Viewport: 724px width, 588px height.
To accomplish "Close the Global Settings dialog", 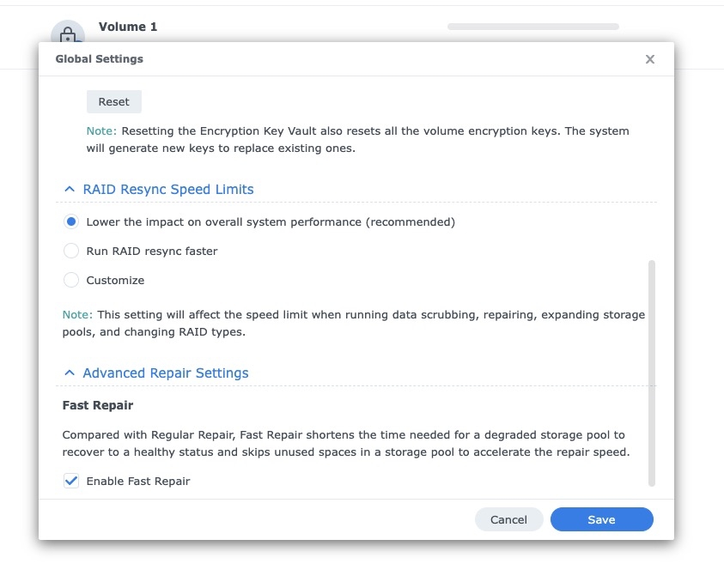I will click(x=649, y=59).
